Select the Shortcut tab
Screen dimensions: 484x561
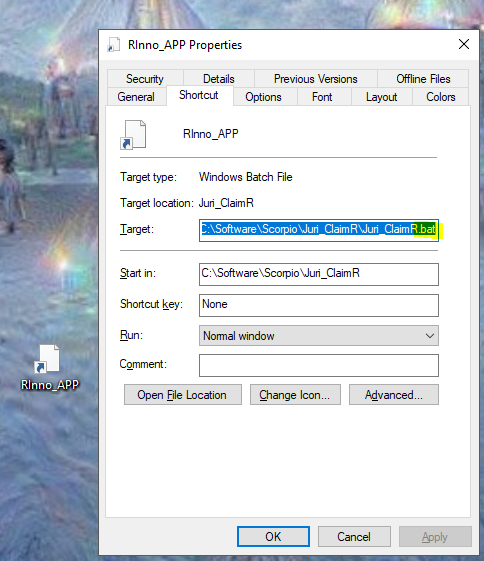(199, 95)
